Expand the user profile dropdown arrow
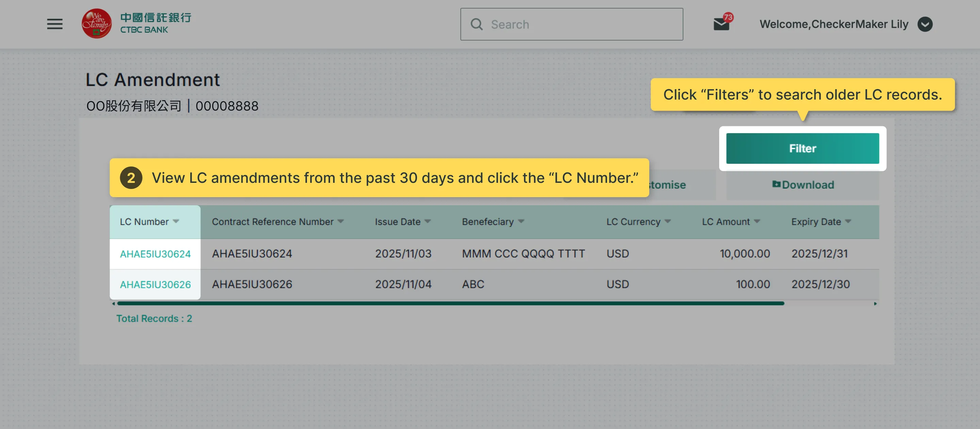This screenshot has height=429, width=980. tap(925, 25)
